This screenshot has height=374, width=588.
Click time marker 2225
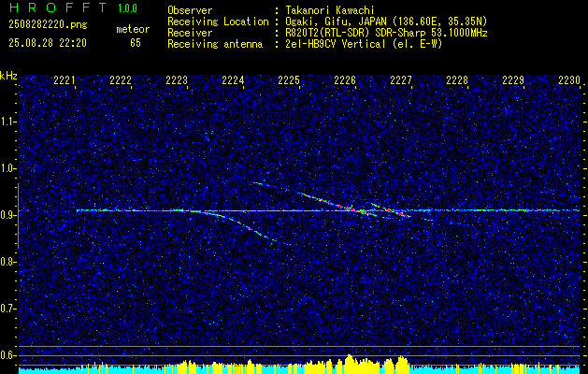tap(289, 80)
